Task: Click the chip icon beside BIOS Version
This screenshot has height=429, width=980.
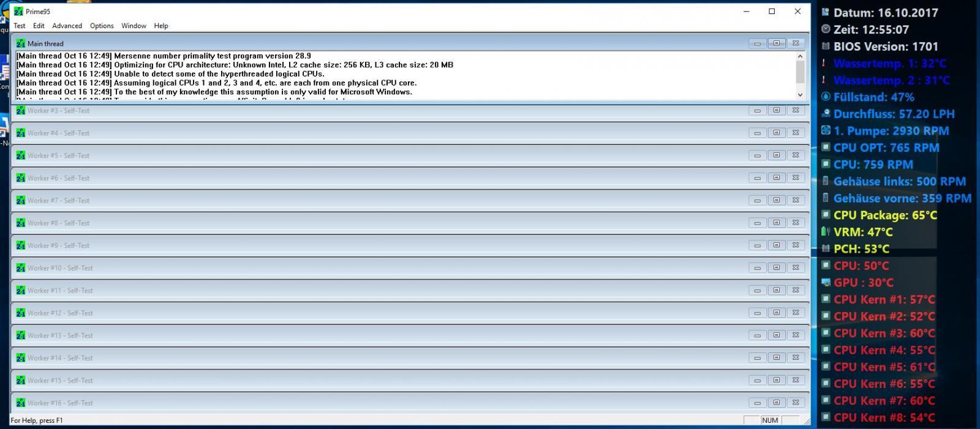Action: tap(826, 46)
